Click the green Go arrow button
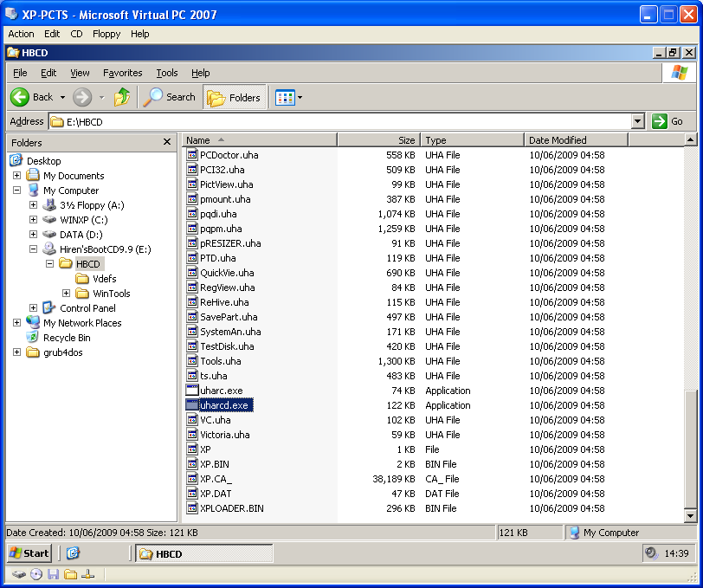The height and width of the screenshot is (588, 703). point(660,121)
